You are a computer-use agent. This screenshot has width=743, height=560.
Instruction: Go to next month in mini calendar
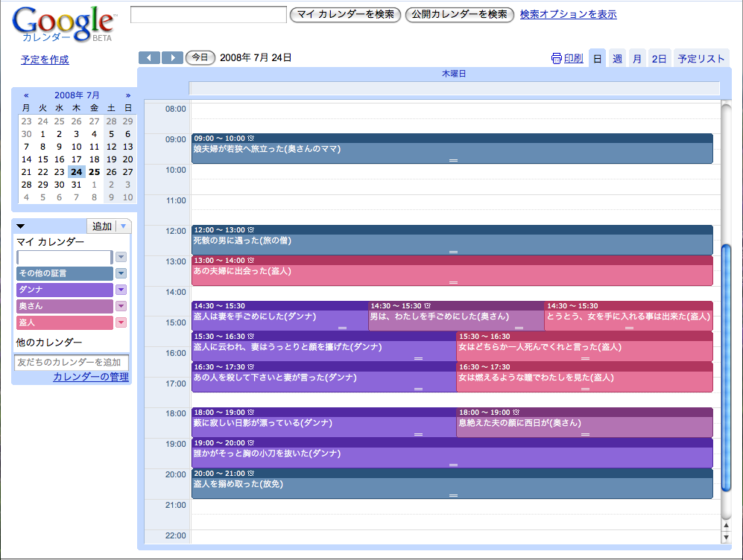pyautogui.click(x=128, y=95)
